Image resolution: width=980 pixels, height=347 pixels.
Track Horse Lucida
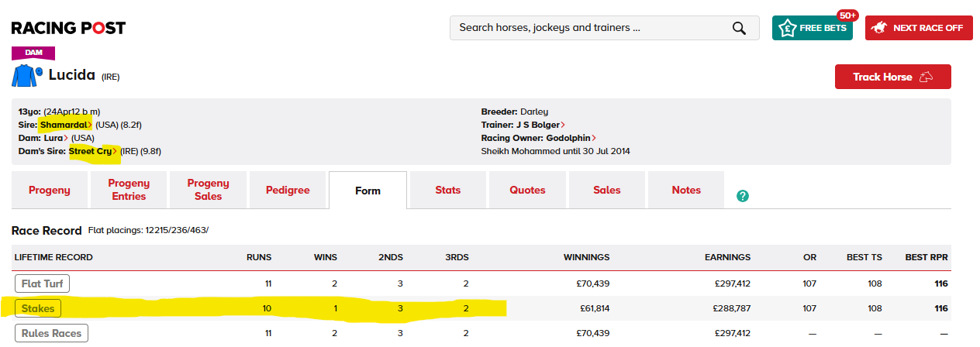coord(892,77)
